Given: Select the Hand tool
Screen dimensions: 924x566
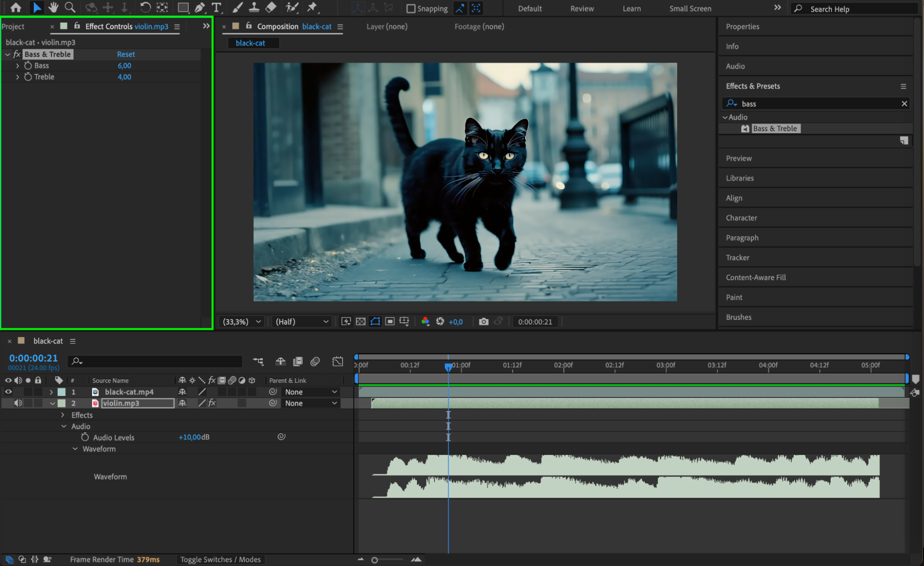Looking at the screenshot, I should [x=53, y=7].
